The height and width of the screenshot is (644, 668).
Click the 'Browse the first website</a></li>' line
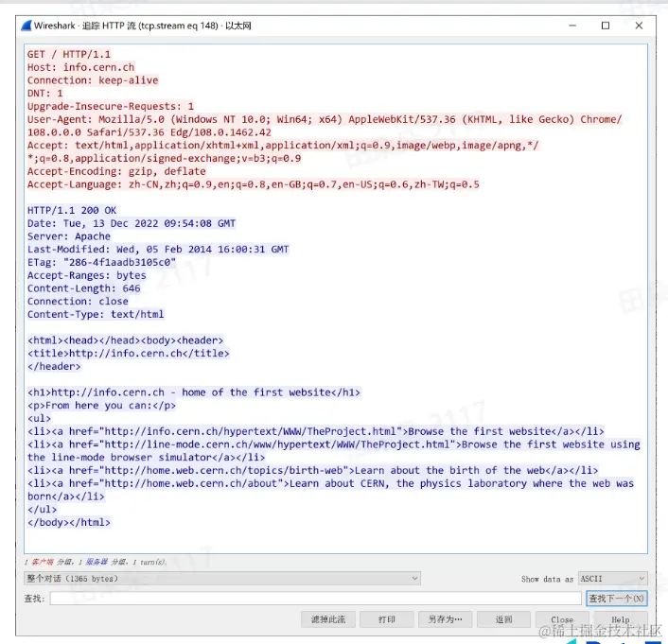(x=316, y=431)
